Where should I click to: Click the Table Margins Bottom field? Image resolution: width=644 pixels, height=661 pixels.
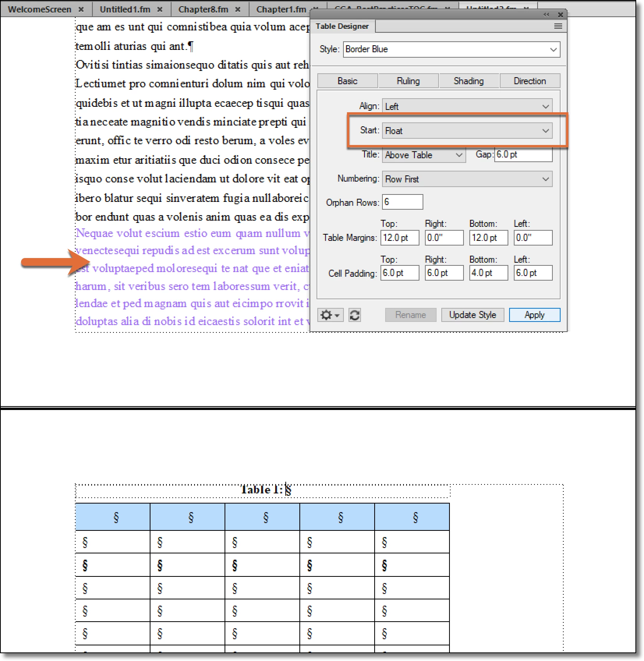pyautogui.click(x=488, y=238)
